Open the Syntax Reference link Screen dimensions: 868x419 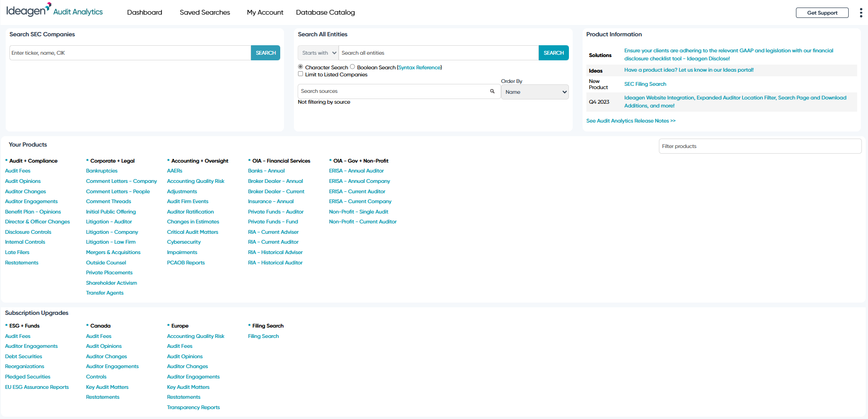click(420, 67)
